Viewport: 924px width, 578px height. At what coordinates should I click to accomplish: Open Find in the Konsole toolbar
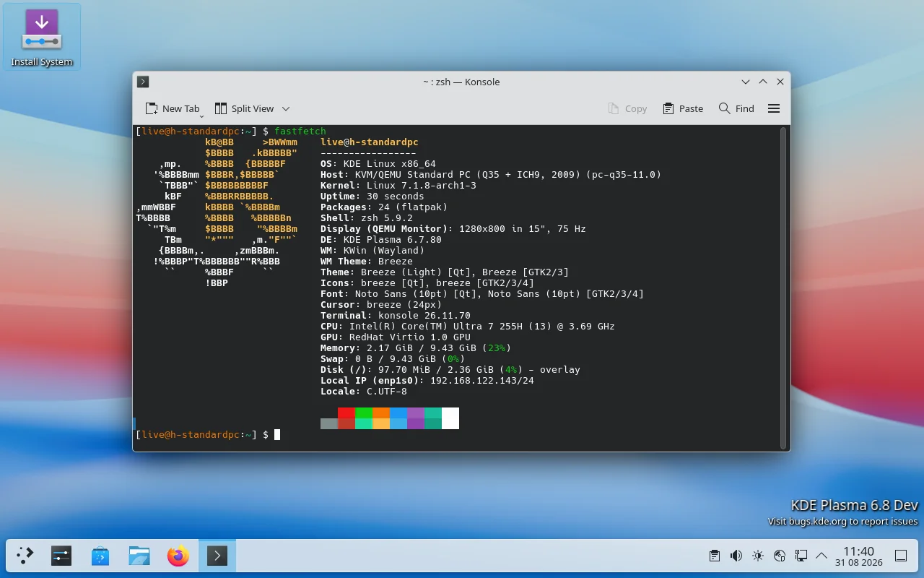point(736,108)
